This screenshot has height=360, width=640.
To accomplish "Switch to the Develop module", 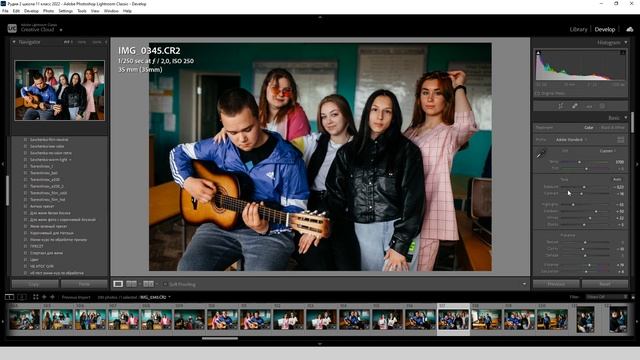I will (604, 29).
